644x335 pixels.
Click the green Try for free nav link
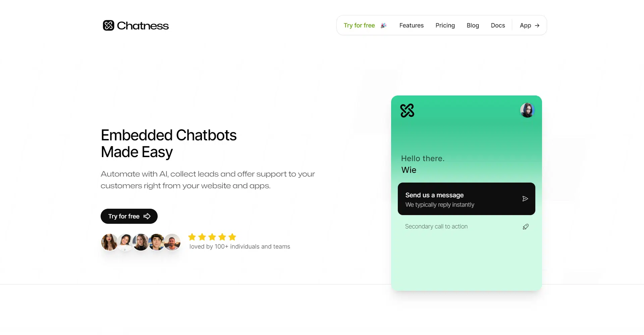point(359,25)
